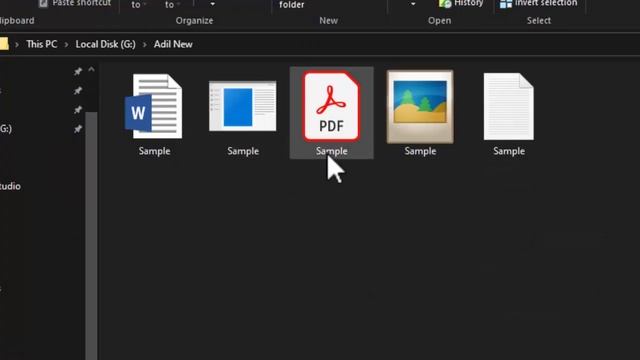640x360 pixels.
Task: Create a New folder from the ribbon
Action: [292, 5]
